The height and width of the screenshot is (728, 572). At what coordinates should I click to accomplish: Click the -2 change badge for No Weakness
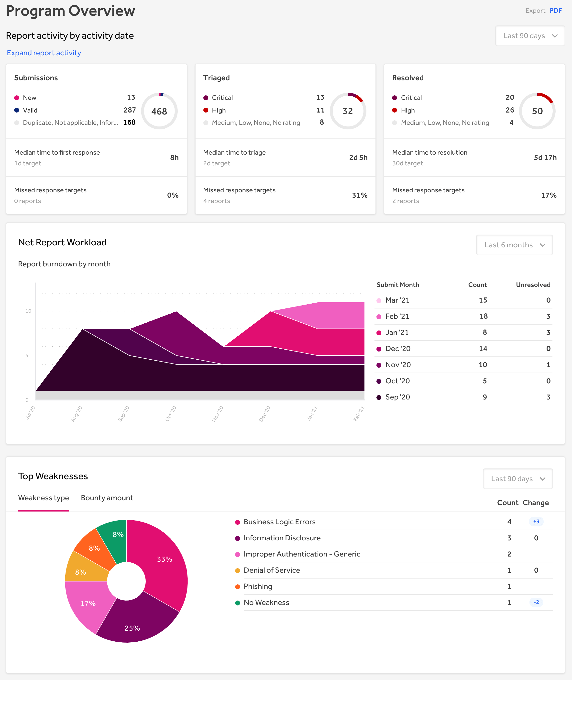(536, 602)
